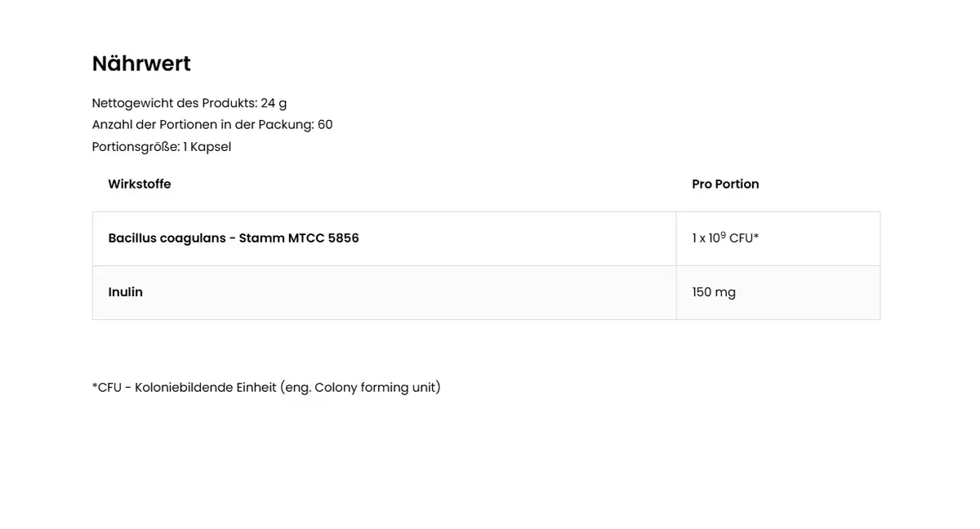Select the 1 Kapsel serving size value

pos(207,147)
